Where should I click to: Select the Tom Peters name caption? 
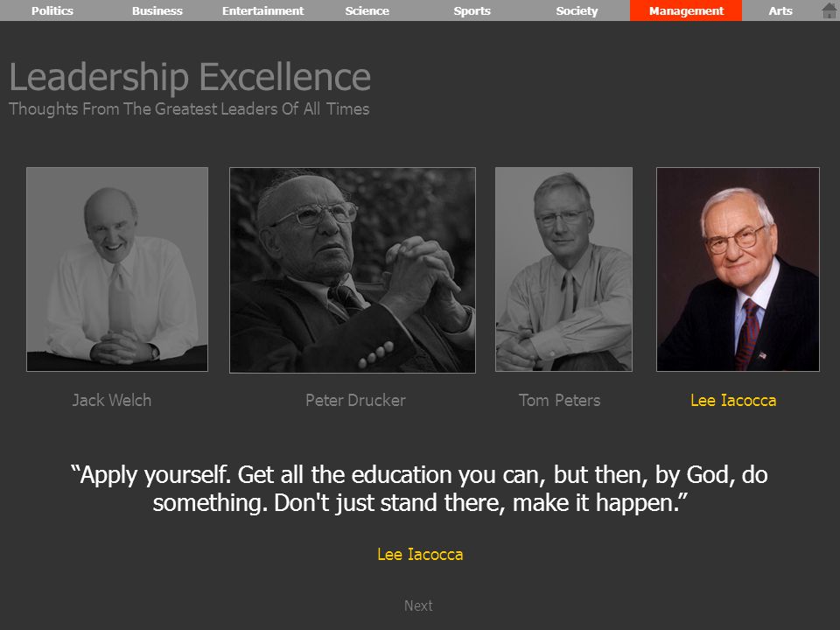[560, 400]
